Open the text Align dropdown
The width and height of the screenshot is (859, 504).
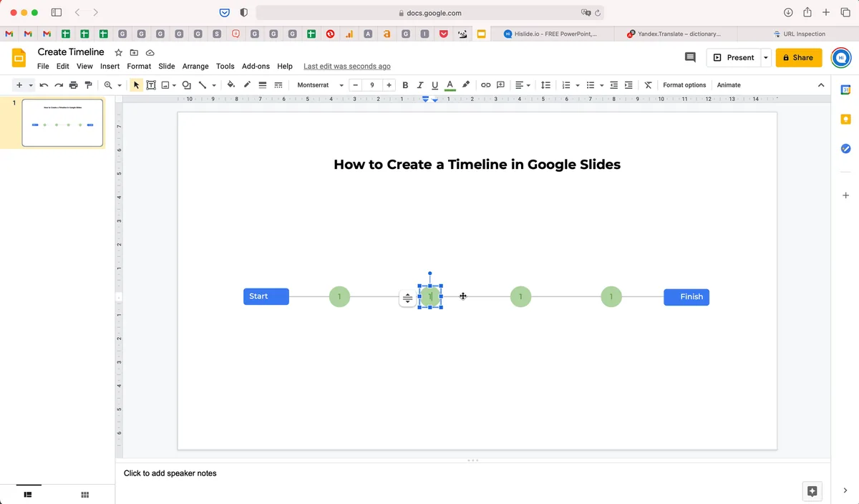pyautogui.click(x=523, y=85)
